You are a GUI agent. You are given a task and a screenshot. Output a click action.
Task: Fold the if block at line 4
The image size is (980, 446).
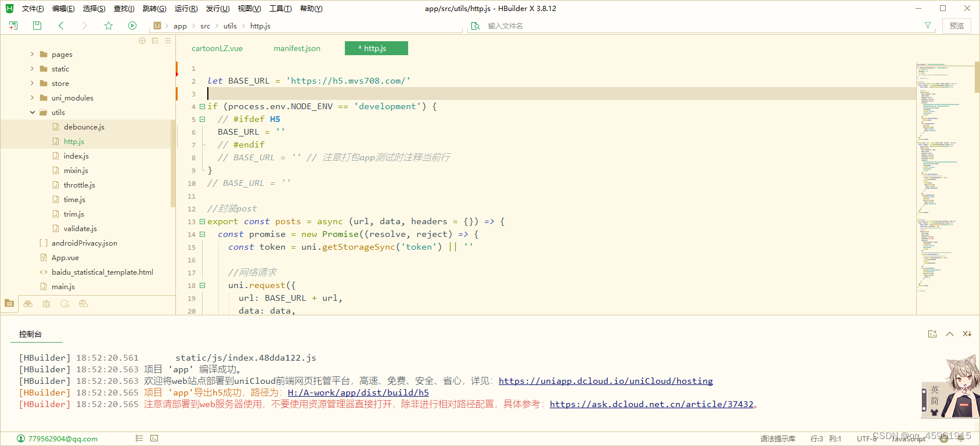point(202,106)
